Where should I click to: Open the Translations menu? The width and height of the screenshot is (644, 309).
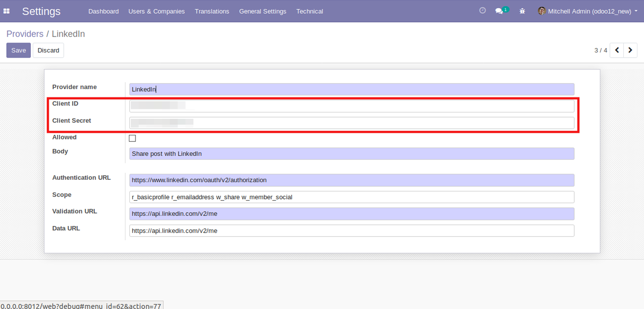tap(212, 11)
